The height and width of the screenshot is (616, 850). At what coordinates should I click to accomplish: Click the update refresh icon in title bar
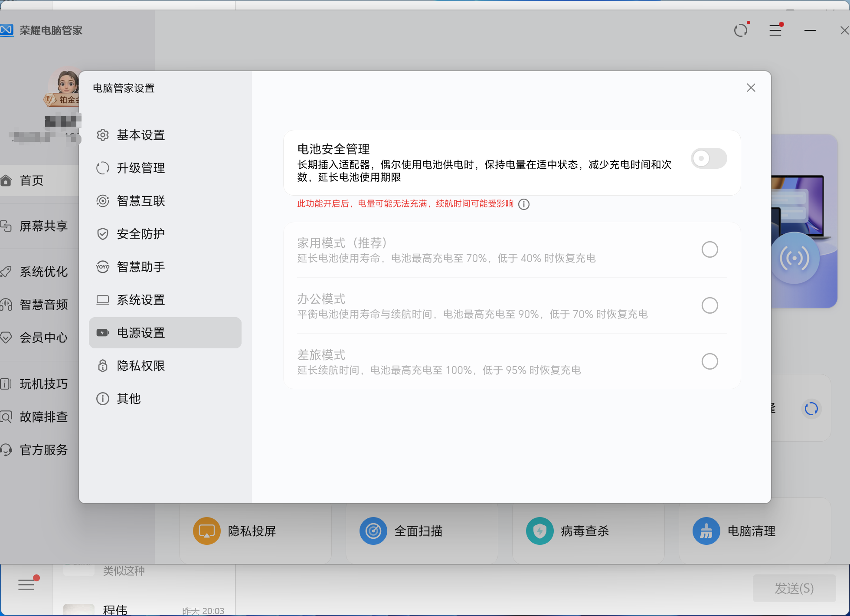[x=741, y=30]
